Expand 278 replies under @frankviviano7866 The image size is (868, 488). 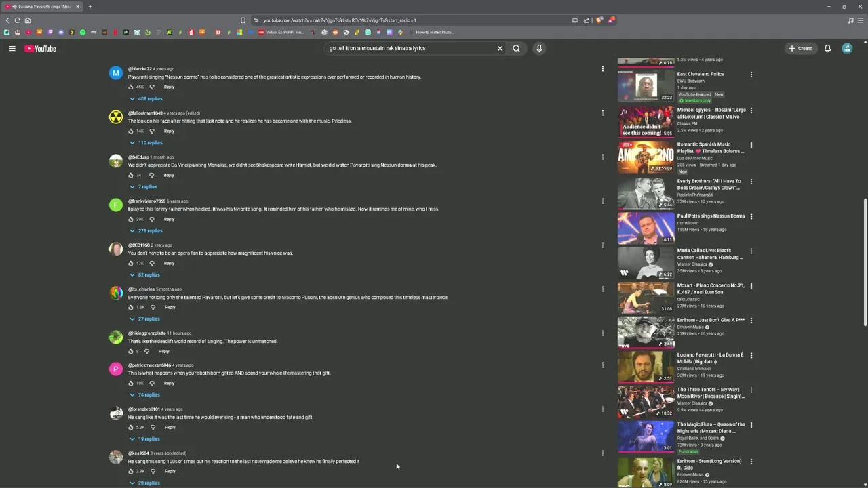[x=146, y=230]
